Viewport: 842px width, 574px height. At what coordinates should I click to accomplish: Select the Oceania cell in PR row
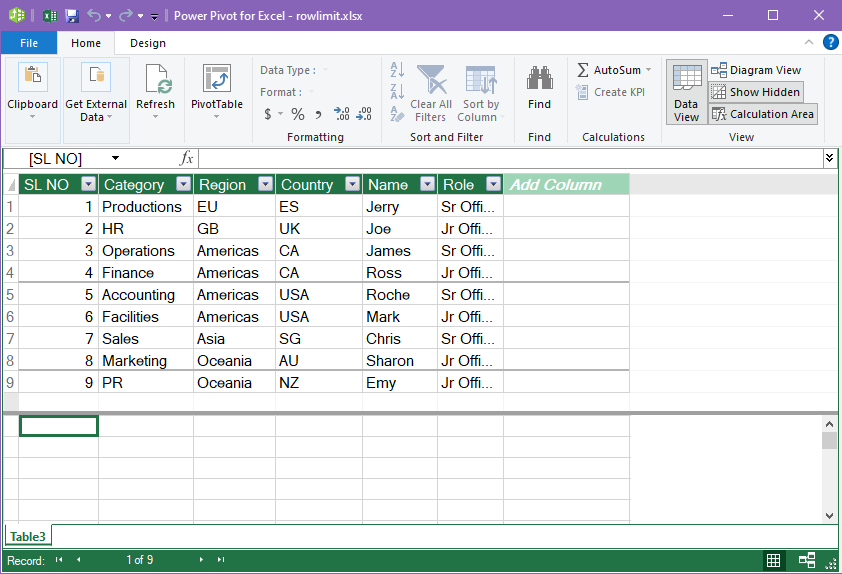[x=234, y=383]
